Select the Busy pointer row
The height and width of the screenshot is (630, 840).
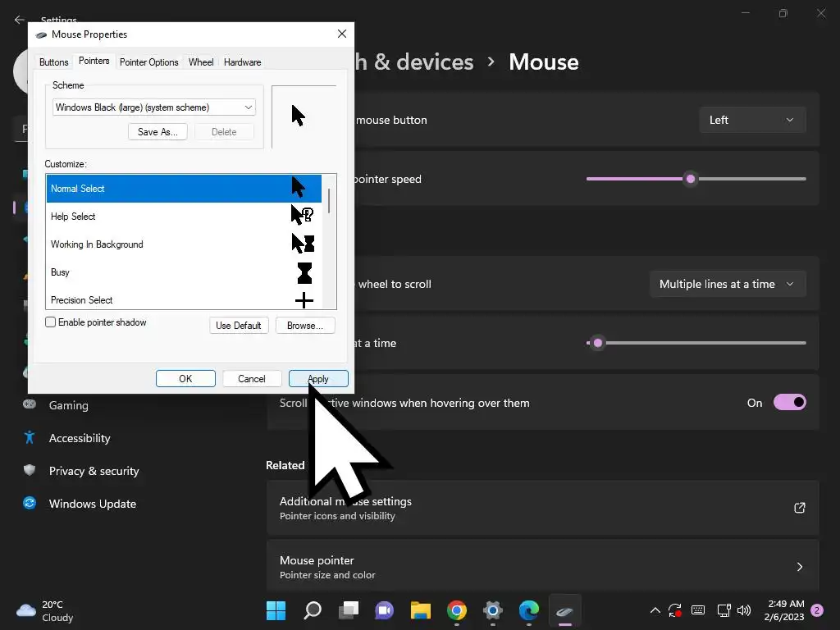pos(184,272)
